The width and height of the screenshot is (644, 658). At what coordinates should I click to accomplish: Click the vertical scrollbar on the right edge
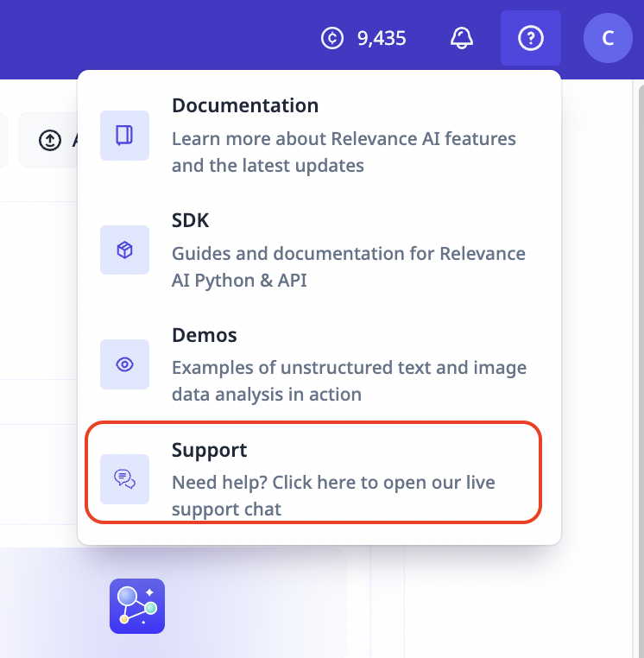641,370
